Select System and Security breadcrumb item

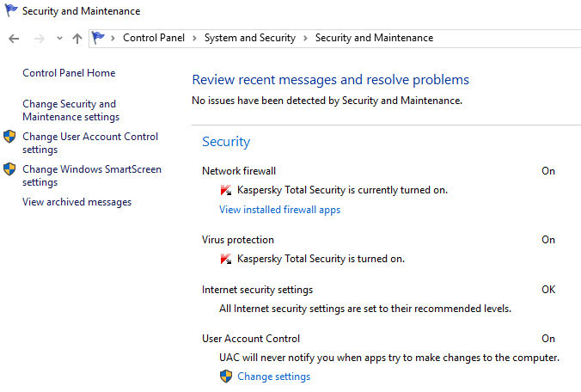(x=250, y=38)
